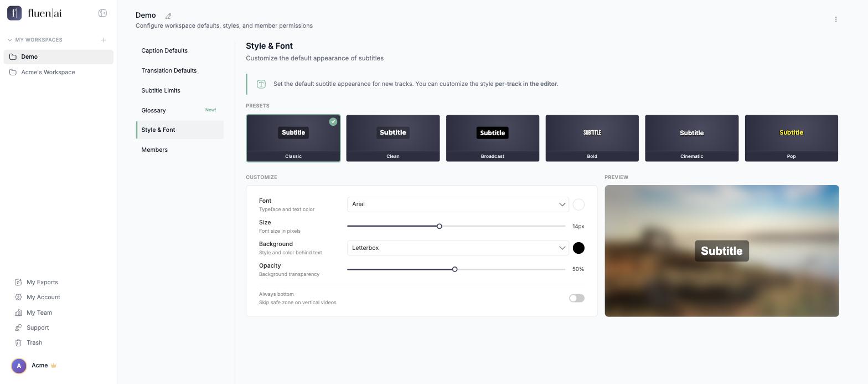
Task: Click the fluen.ai logo icon
Action: pyautogui.click(x=14, y=13)
